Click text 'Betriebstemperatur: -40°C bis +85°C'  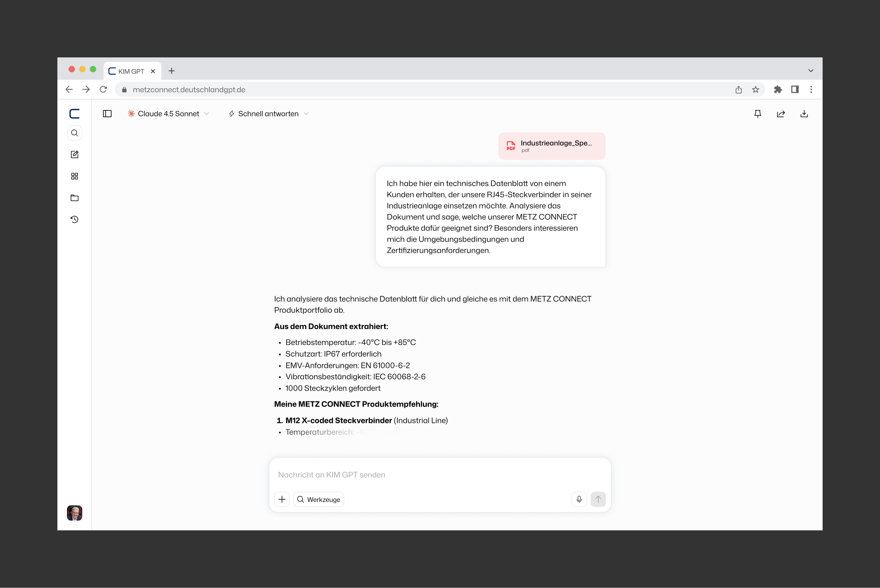click(x=351, y=342)
